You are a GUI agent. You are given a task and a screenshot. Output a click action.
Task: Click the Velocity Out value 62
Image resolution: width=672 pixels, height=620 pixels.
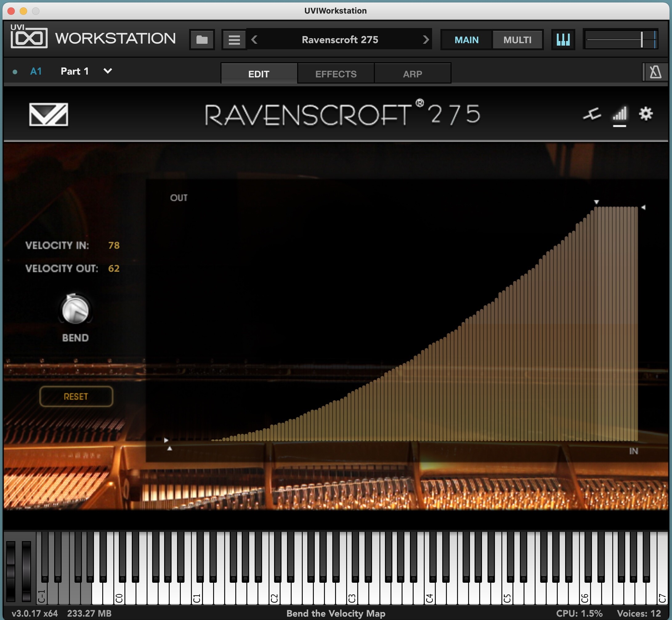click(x=114, y=268)
